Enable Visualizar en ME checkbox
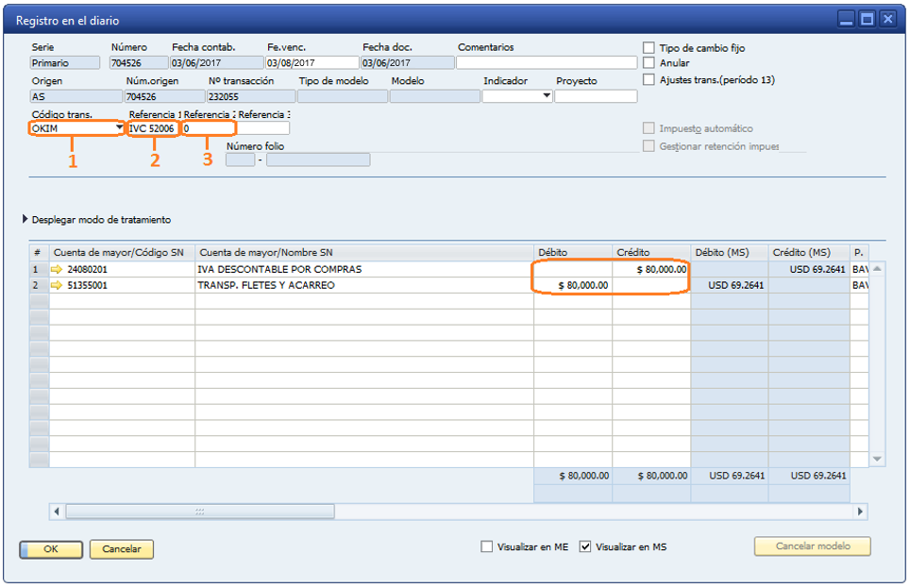 pyautogui.click(x=487, y=546)
